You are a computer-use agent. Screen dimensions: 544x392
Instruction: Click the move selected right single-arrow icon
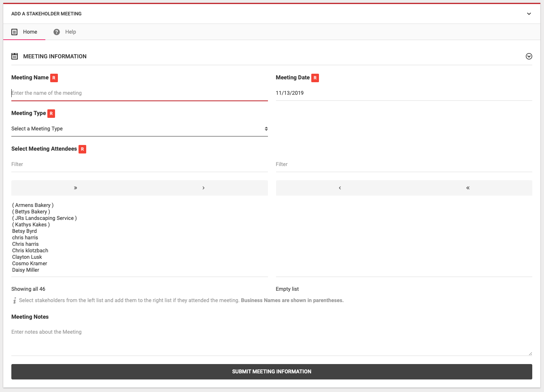pos(203,188)
